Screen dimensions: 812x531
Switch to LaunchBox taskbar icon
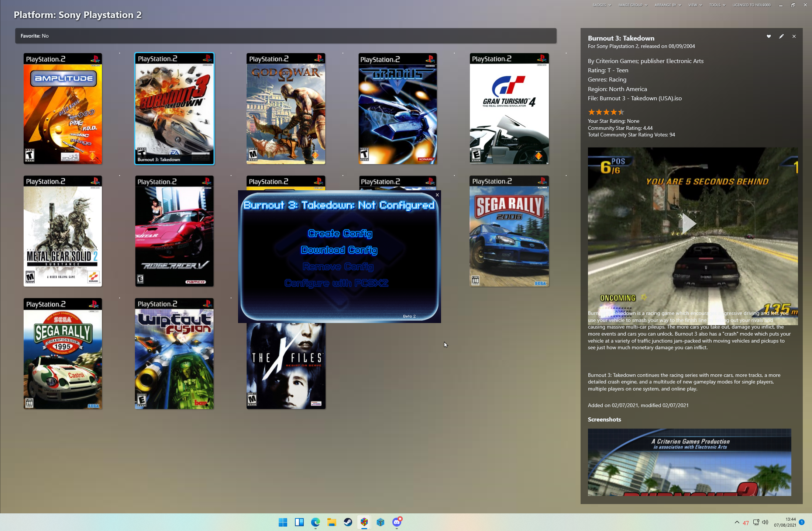coord(364,522)
